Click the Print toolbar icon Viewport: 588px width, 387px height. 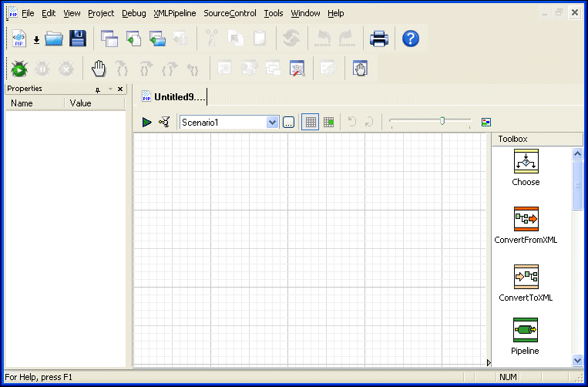click(378, 39)
